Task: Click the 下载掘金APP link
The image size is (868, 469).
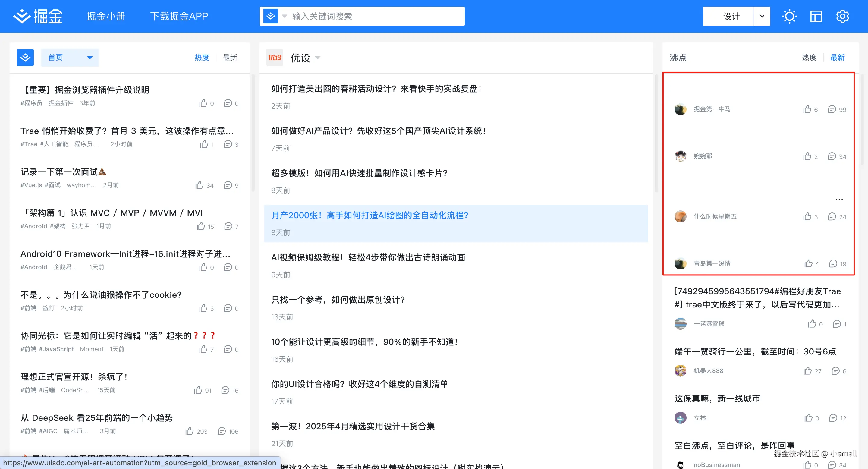Action: [179, 16]
